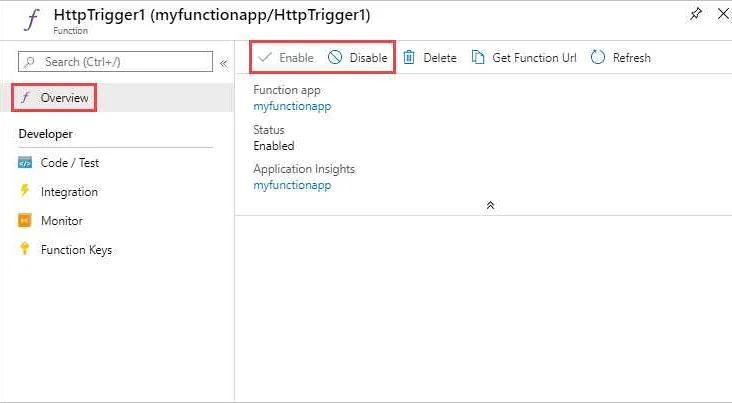Image resolution: width=732 pixels, height=403 pixels.
Task: Click the Refresh button label
Action: point(632,57)
